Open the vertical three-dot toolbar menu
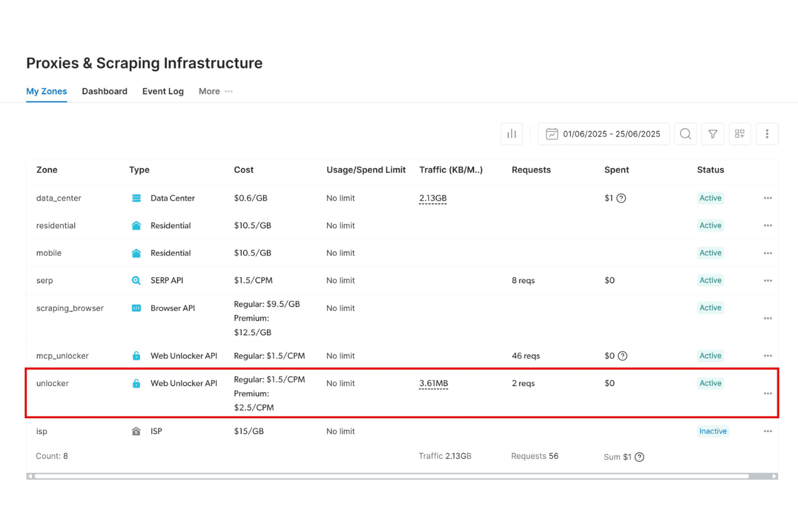The height and width of the screenshot is (532, 798). coord(767,134)
